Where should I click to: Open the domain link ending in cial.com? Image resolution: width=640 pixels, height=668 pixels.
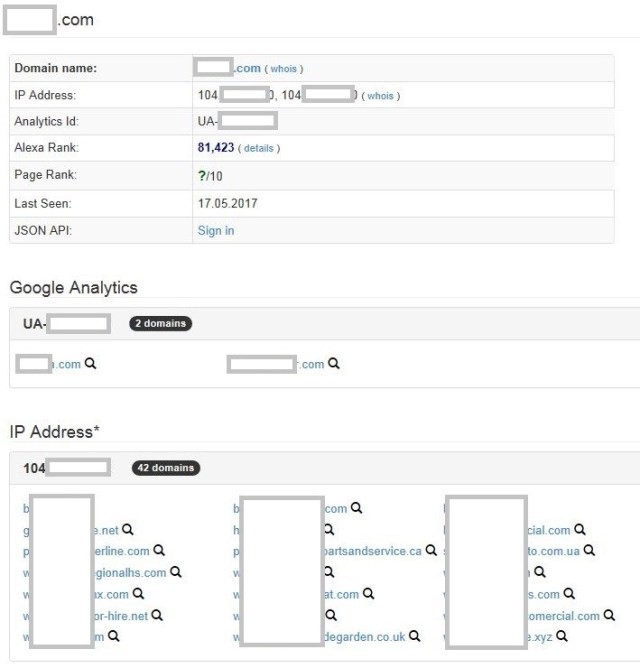pyautogui.click(x=548, y=530)
